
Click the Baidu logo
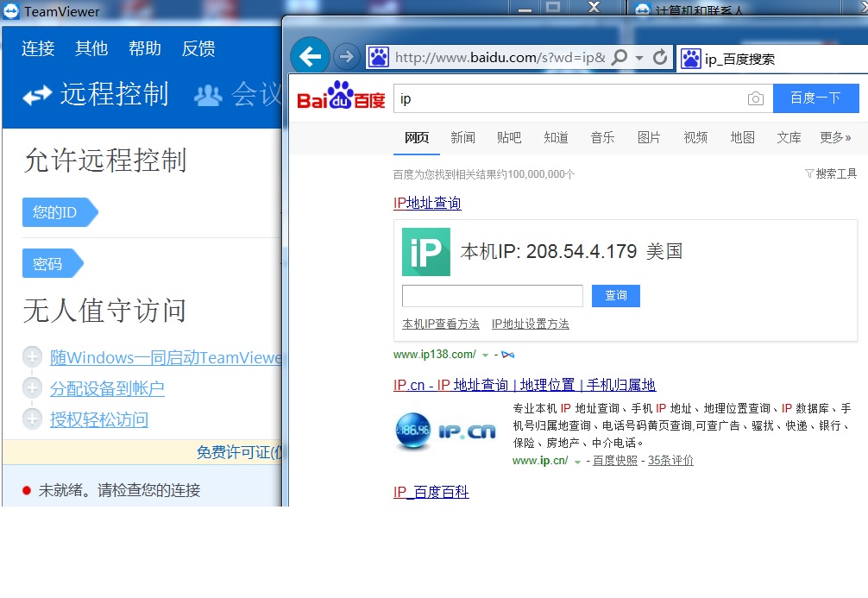point(341,95)
